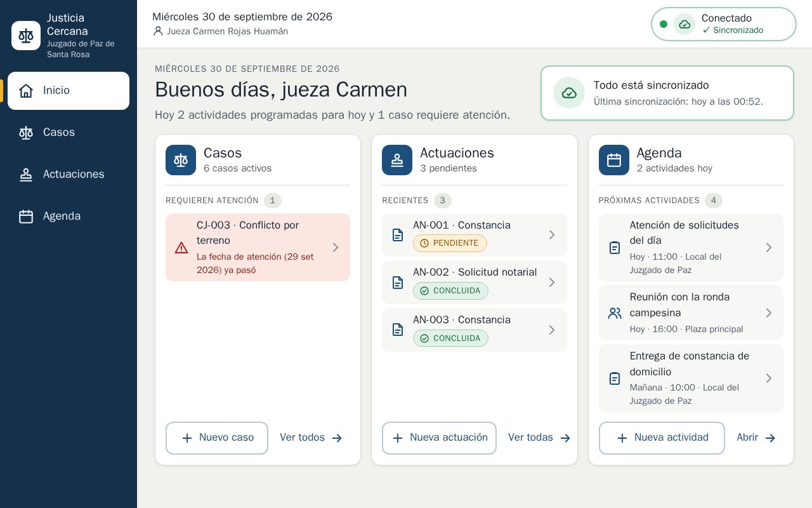
Task: Open Casos in the sidebar
Action: [69, 133]
